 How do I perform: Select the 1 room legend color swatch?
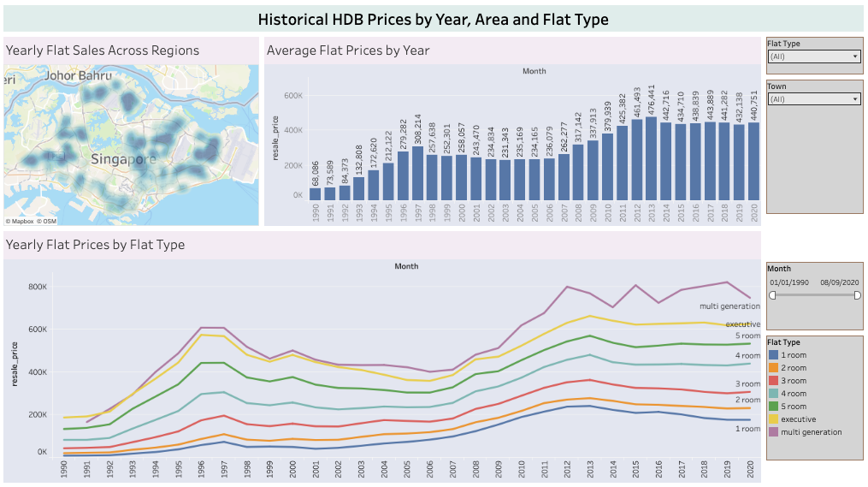click(774, 355)
